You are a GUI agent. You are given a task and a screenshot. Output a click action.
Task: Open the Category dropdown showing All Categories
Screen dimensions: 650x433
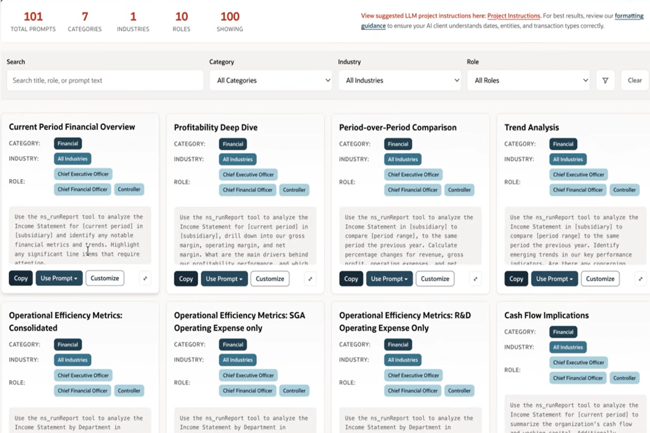[x=270, y=80]
